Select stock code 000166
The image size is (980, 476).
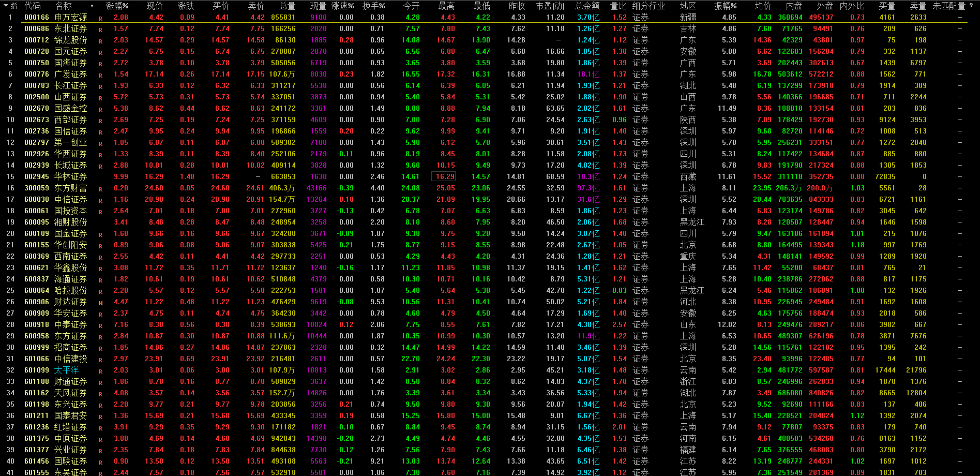coord(37,17)
